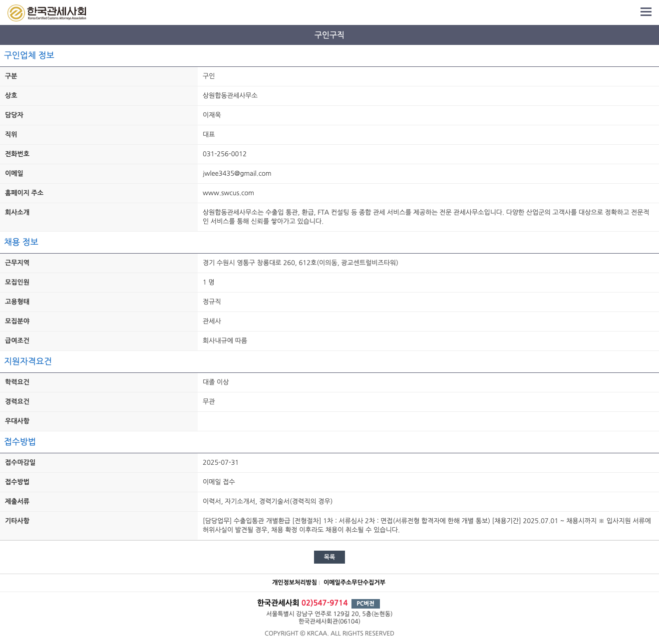This screenshot has height=644, width=659.
Task: Click the 급여조건 row label
Action: click(17, 340)
